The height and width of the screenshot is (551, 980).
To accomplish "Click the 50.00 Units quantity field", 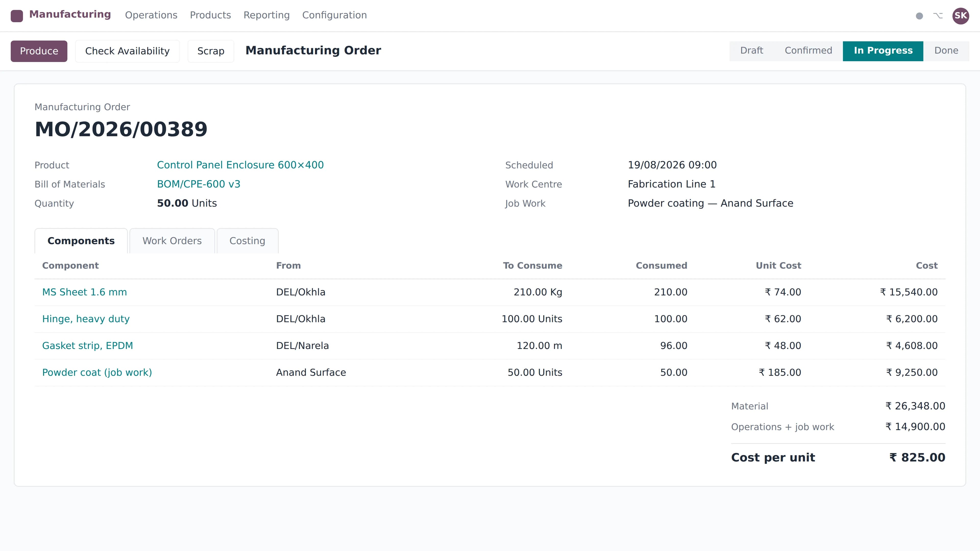I will click(x=187, y=203).
